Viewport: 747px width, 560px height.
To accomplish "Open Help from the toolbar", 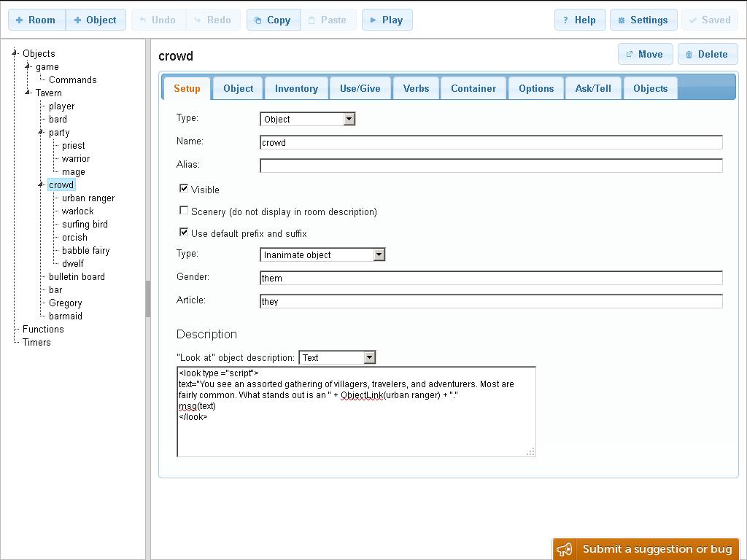I will click(579, 20).
